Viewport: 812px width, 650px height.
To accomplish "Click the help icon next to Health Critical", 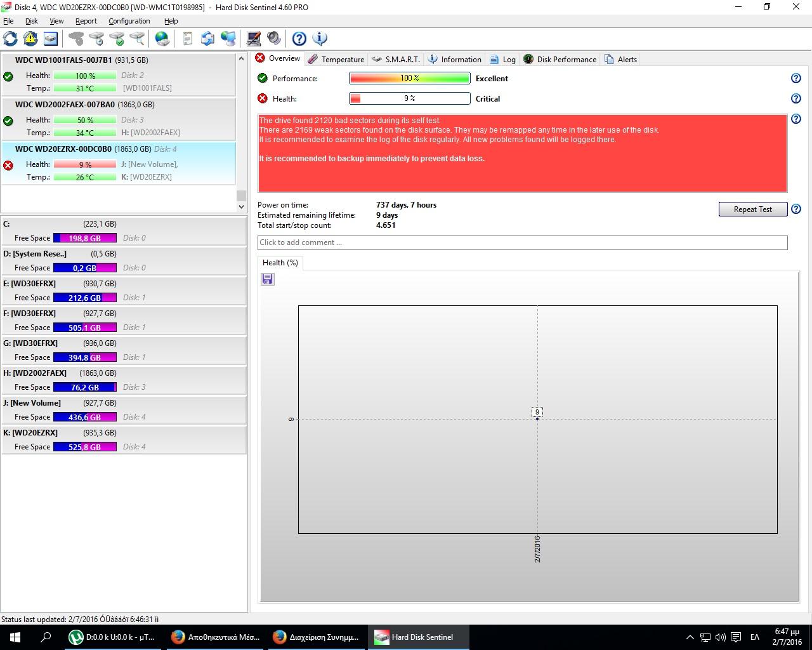I will pos(796,98).
